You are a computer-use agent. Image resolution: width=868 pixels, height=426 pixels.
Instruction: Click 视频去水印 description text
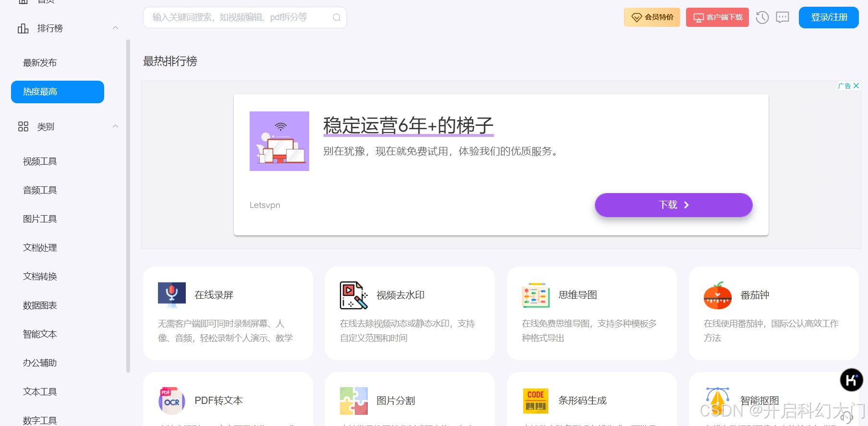click(x=407, y=331)
